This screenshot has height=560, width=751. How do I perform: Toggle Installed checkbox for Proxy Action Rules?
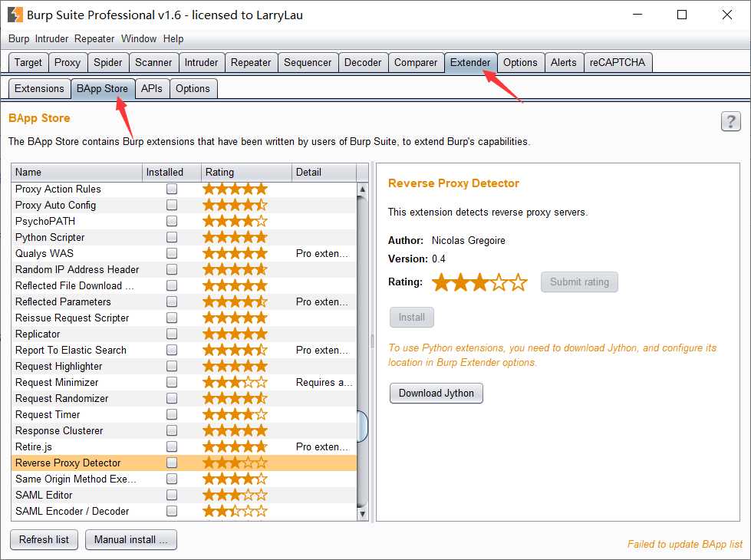click(x=172, y=189)
